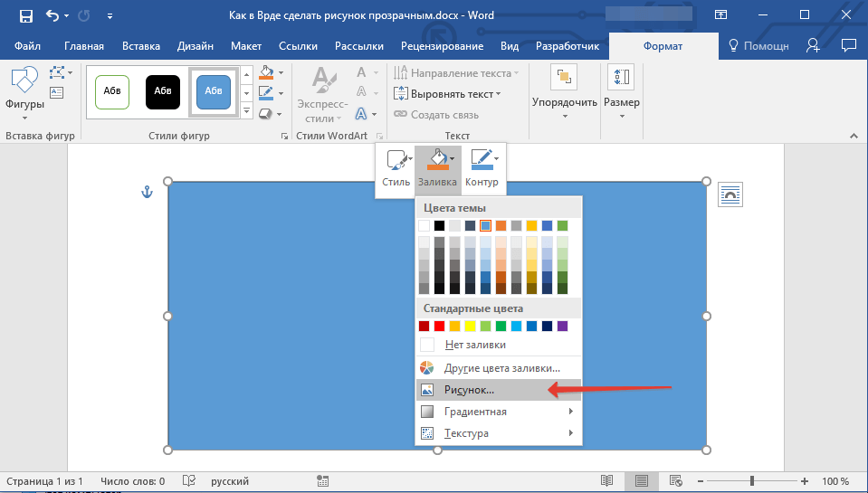Viewport: 868px width, 493px height.
Task: Open the Insert (Вставка) ribbon tab
Action: pyautogui.click(x=140, y=46)
